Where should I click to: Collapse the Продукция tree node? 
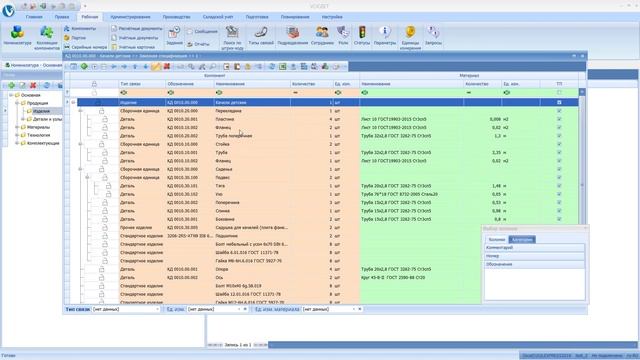(x=17, y=103)
